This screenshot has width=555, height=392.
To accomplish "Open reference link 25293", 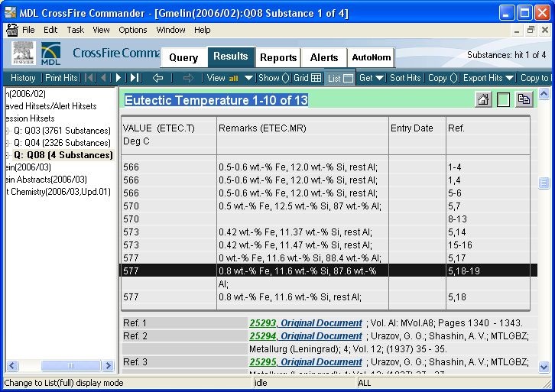I will [x=263, y=323].
